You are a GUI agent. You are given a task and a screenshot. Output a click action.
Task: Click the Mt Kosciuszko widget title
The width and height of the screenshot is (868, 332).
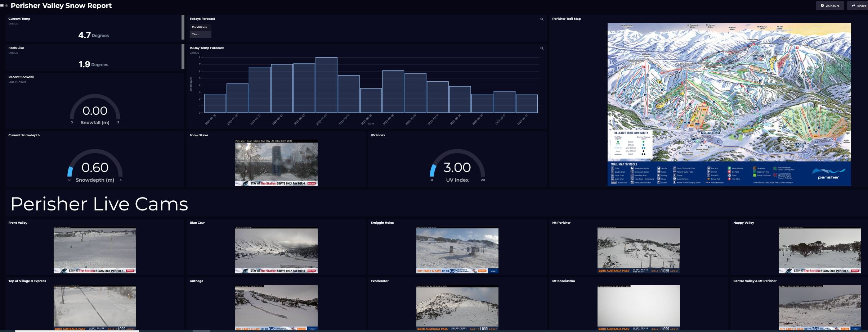coord(563,281)
